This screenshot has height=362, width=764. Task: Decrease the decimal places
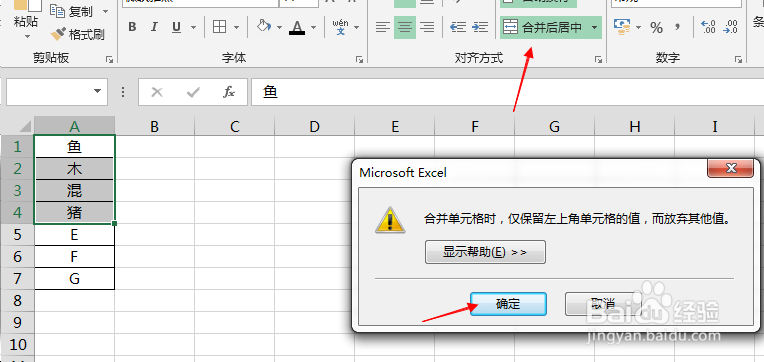pyautogui.click(x=730, y=27)
